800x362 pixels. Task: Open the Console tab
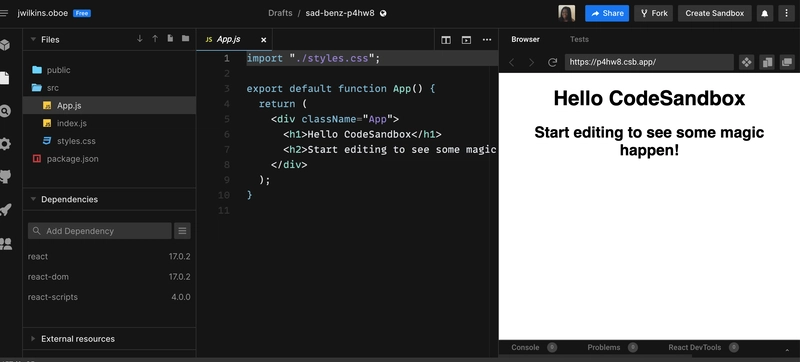click(525, 348)
